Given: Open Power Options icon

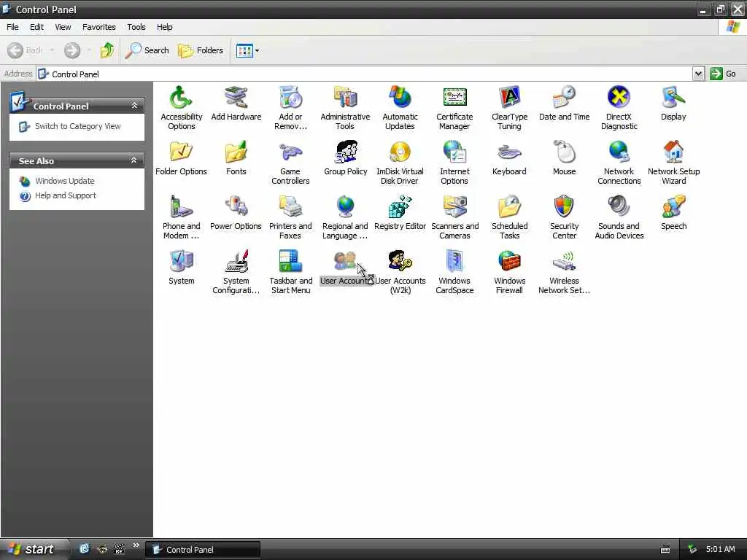Looking at the screenshot, I should [236, 207].
